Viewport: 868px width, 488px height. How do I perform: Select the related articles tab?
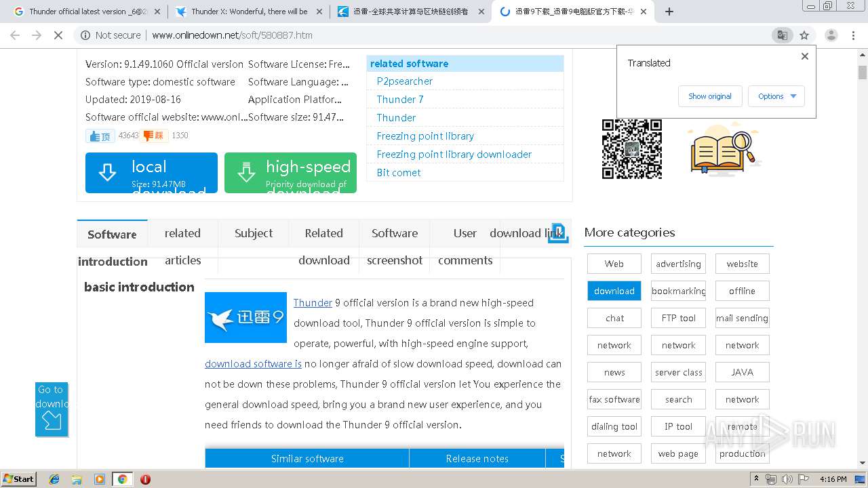pos(182,246)
